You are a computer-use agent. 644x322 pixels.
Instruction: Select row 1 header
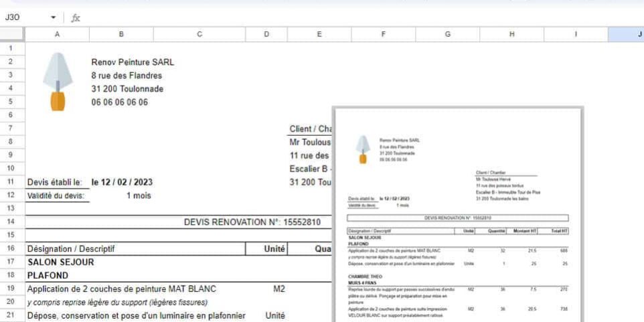(x=11, y=49)
